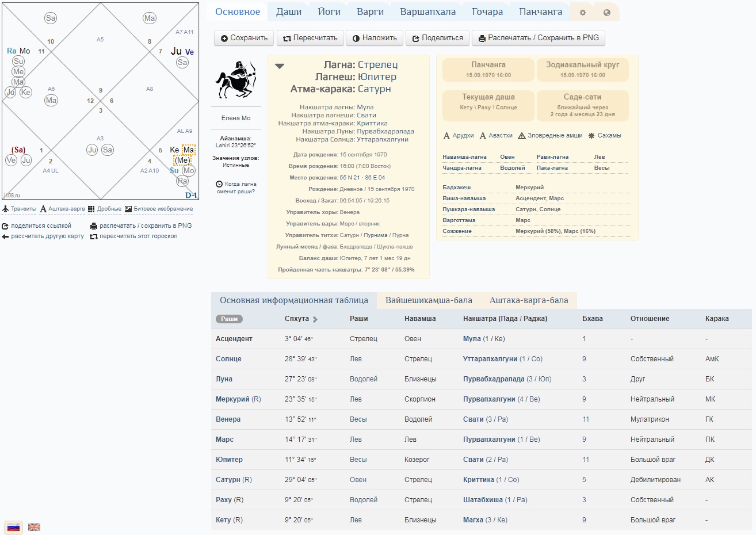This screenshot has width=756, height=535.
Task: Click D-1 label on chart
Action: tap(191, 196)
